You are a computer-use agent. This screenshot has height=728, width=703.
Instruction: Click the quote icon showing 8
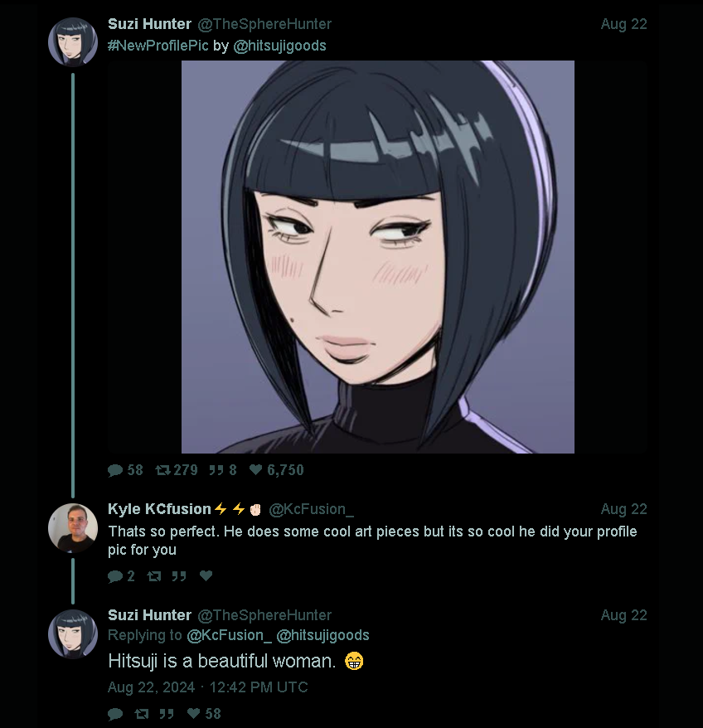pos(216,470)
